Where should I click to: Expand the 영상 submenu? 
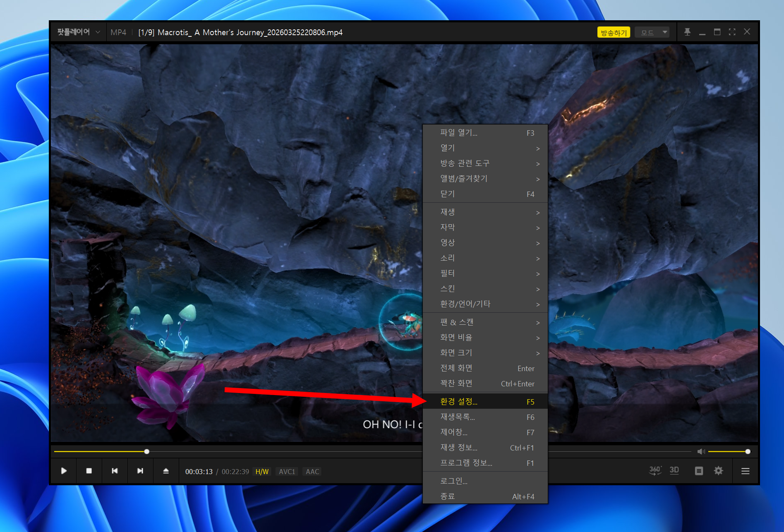click(x=485, y=243)
